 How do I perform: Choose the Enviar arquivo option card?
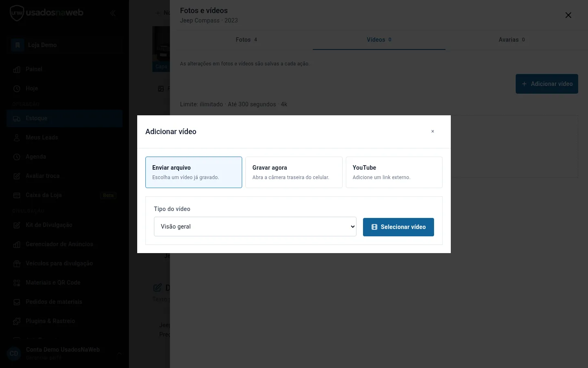click(194, 172)
